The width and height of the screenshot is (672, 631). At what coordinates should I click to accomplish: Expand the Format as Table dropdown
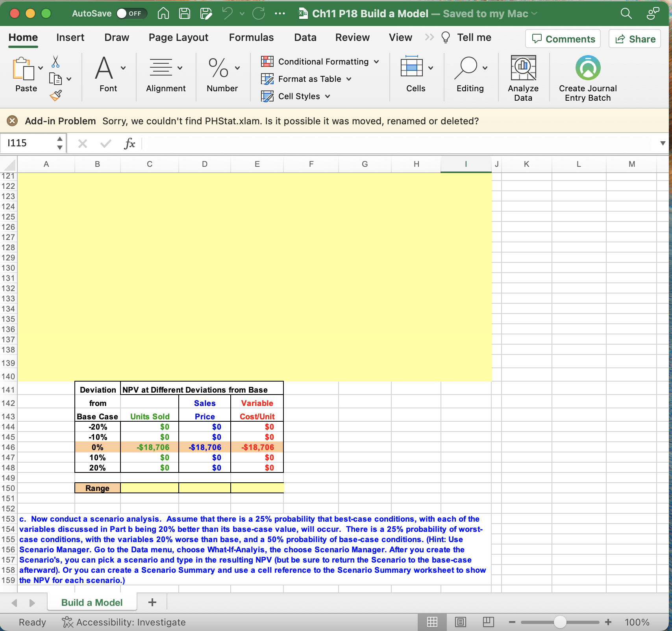coord(349,79)
